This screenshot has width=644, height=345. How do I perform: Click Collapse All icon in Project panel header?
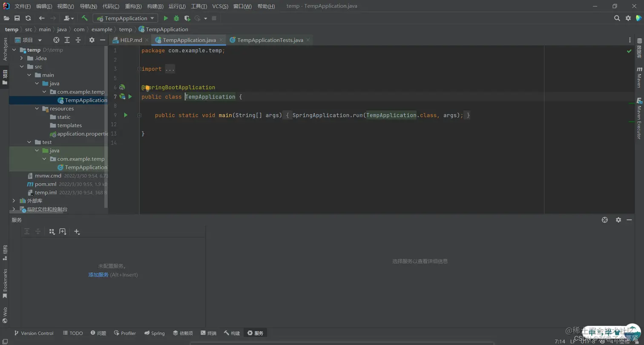(x=78, y=40)
